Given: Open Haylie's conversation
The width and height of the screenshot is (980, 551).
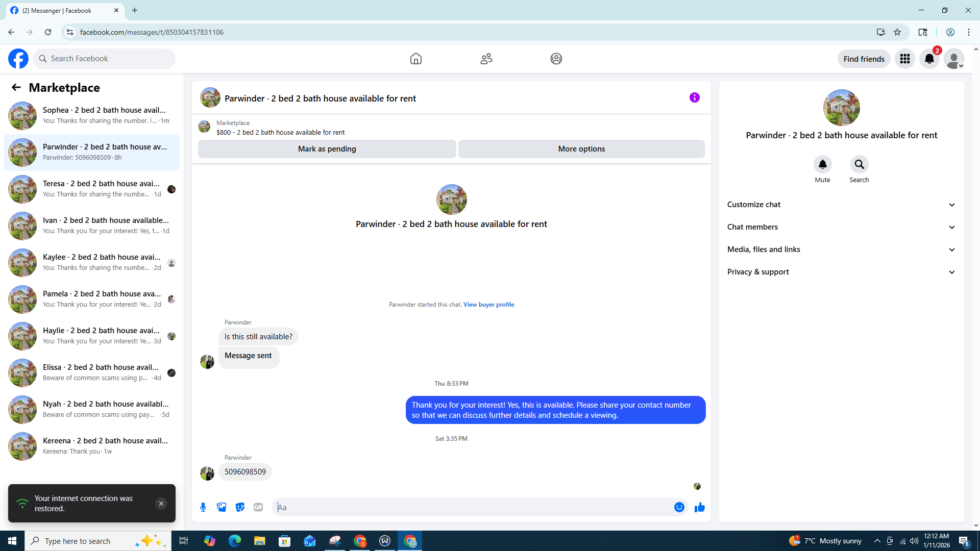Looking at the screenshot, I should pos(92,336).
